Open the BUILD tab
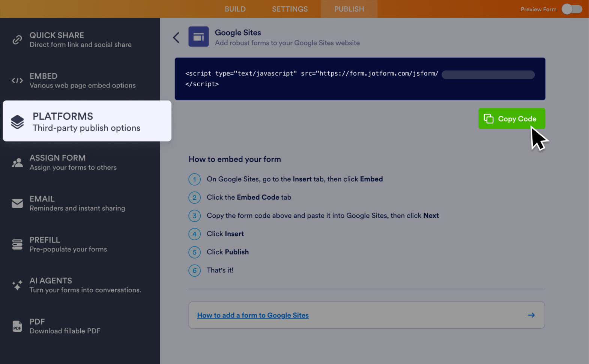Image resolution: width=589 pixels, height=364 pixels. pyautogui.click(x=235, y=9)
